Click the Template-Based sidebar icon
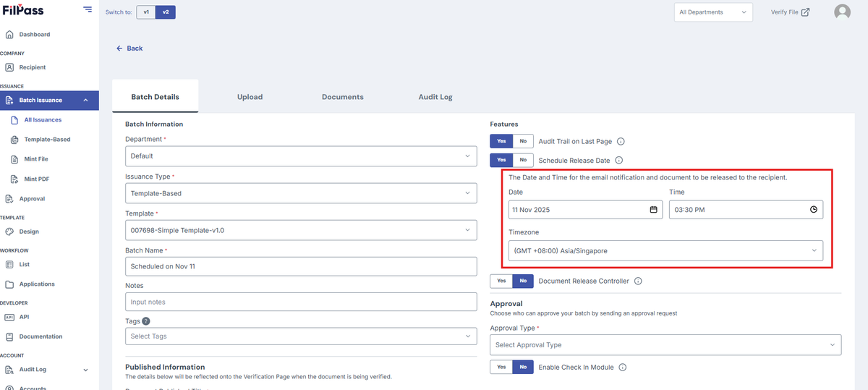The image size is (868, 390). point(16,140)
